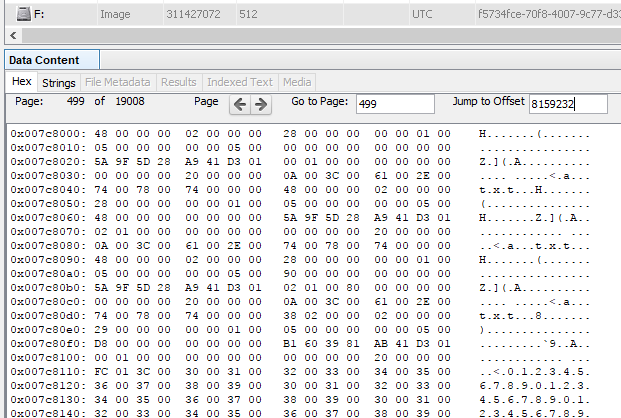
Task: Click ASCII text 't.x.t...H.......'
Action: (x=534, y=190)
